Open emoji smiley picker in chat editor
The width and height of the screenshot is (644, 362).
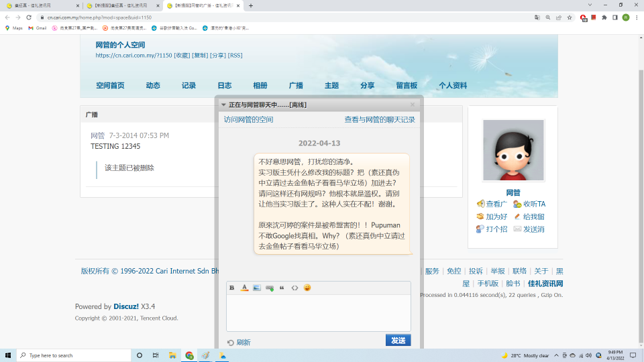(x=307, y=288)
